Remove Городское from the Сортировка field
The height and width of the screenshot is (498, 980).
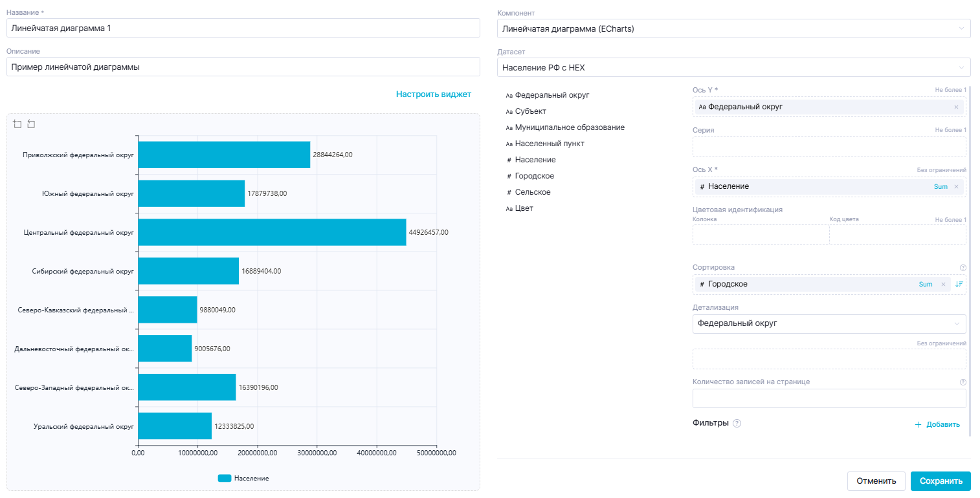tap(943, 285)
